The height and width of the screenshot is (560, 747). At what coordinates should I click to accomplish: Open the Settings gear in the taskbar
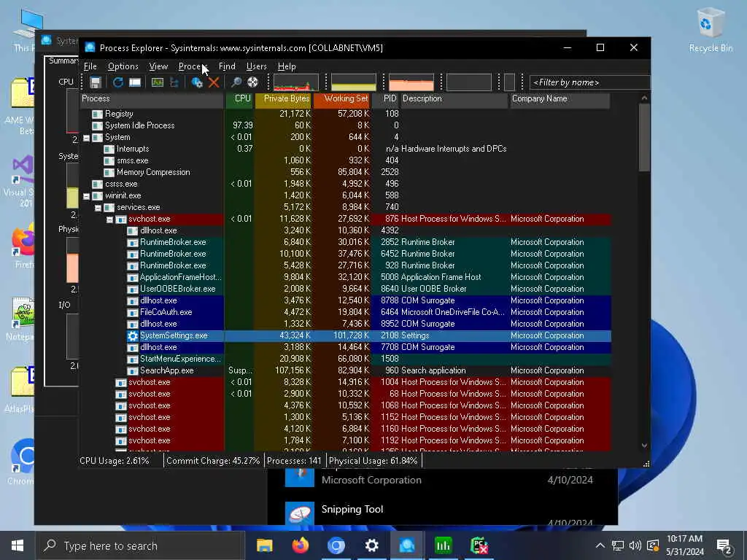tap(371, 545)
